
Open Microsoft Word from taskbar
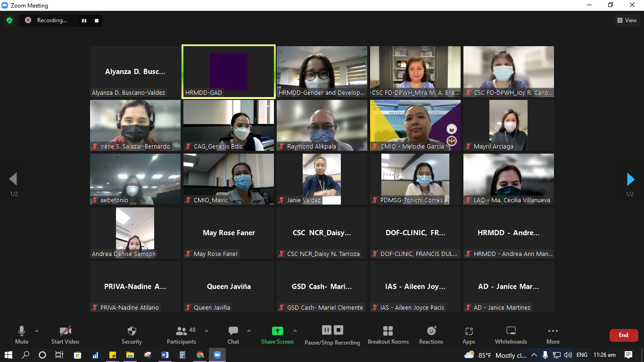coord(165,355)
